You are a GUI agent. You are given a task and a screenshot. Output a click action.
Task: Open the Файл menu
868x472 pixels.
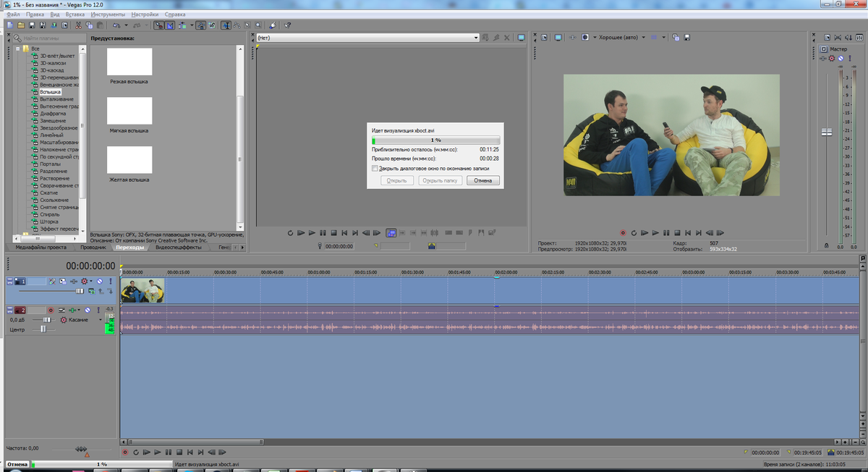point(12,14)
